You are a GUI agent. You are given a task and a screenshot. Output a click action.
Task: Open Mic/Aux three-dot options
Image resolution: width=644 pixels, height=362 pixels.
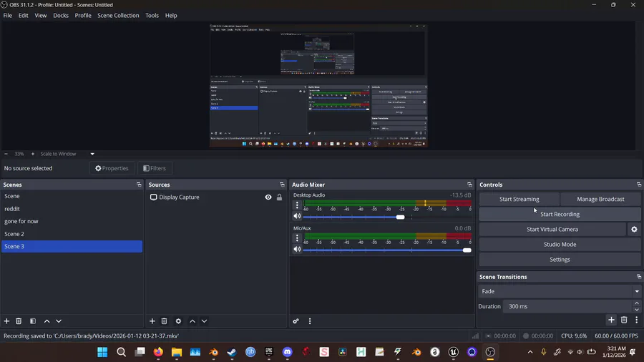coord(297,238)
